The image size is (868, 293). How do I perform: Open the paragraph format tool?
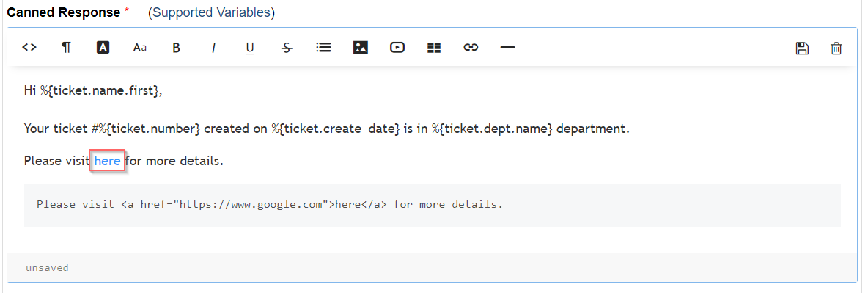coord(66,48)
